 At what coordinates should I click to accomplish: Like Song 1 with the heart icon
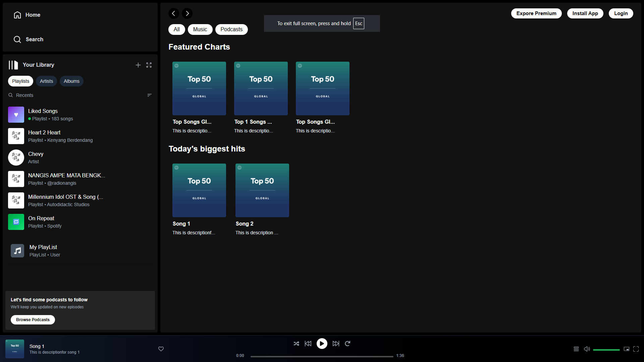click(x=161, y=349)
